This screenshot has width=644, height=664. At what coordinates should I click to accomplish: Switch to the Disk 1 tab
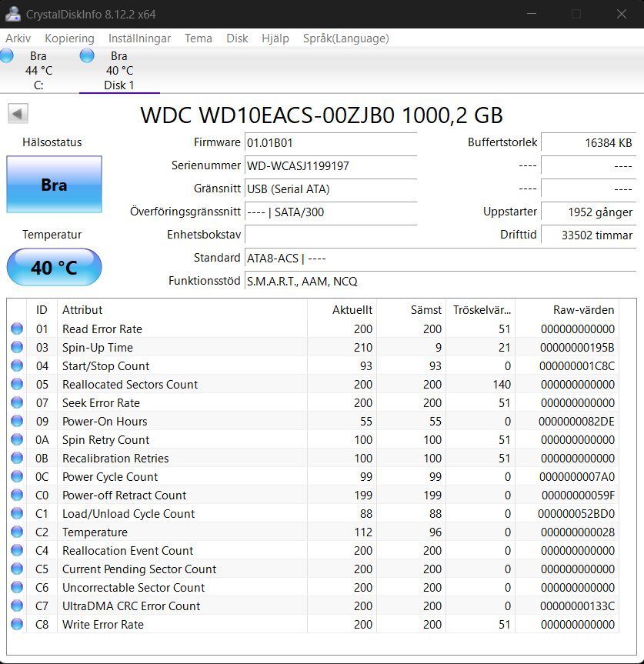[x=119, y=71]
